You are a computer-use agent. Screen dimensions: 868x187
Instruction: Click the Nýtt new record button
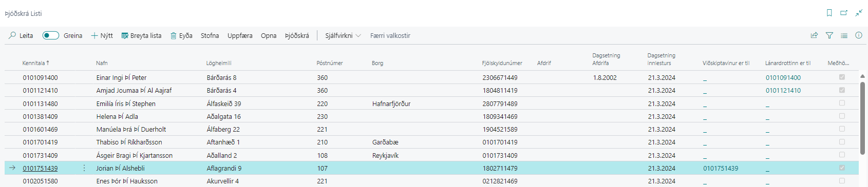tap(102, 35)
